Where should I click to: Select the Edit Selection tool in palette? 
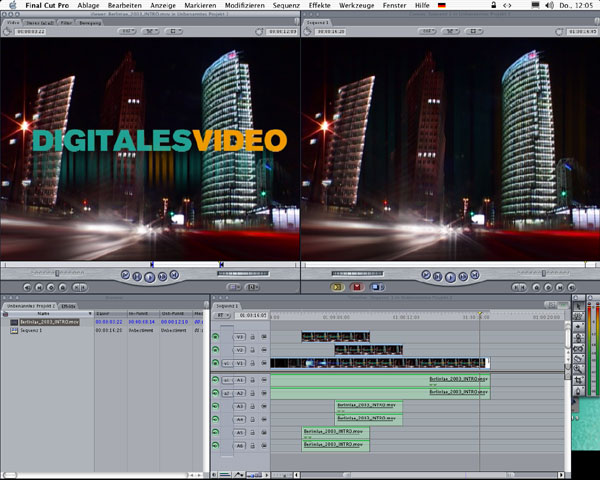578,316
